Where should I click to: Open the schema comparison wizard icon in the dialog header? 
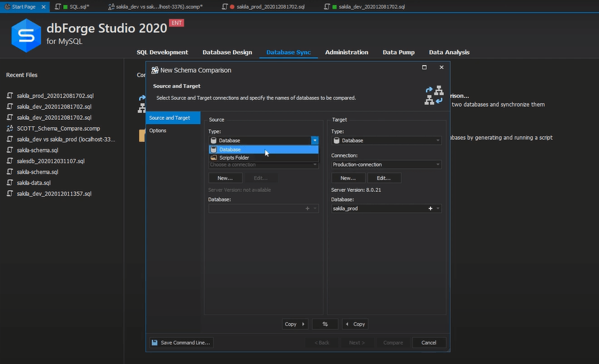coord(434,95)
